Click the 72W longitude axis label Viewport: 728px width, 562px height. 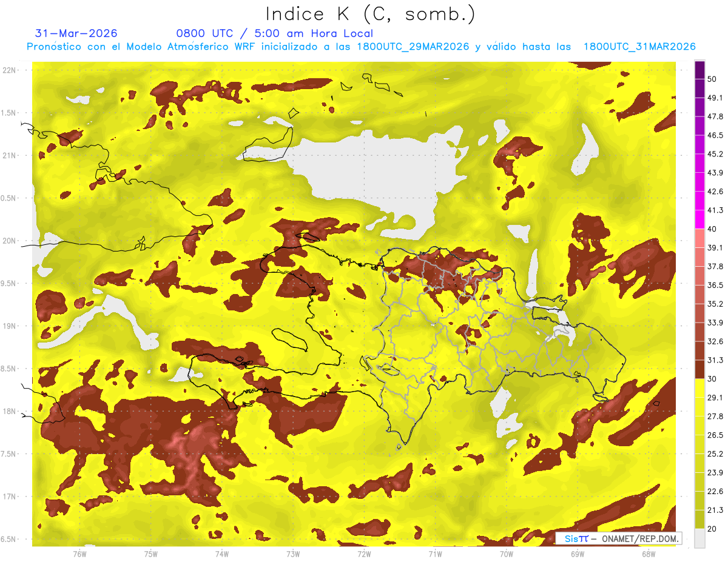click(364, 554)
